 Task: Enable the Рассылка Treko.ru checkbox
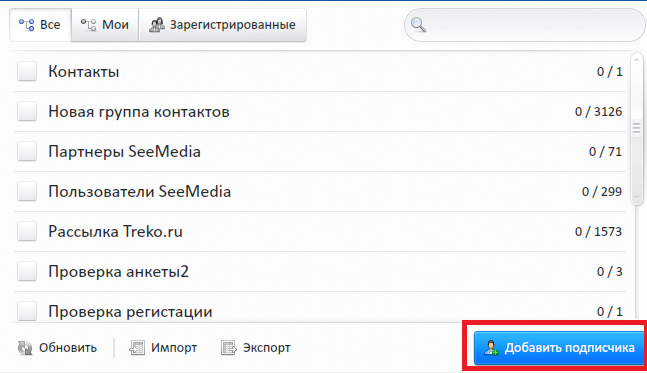point(27,231)
